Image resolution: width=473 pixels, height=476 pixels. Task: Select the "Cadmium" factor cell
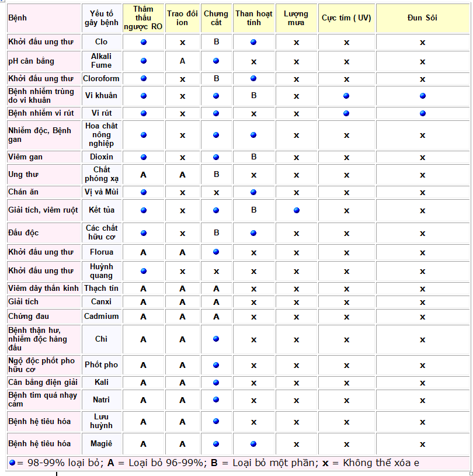tap(102, 317)
